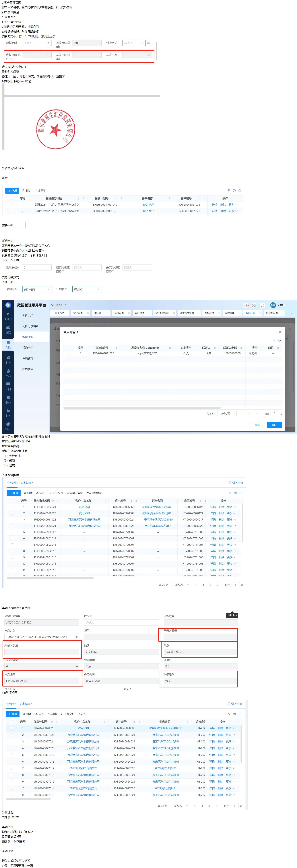Open 财务 module in the blue sidebar
The width and height of the screenshot is (297, 868).
(x=8, y=400)
